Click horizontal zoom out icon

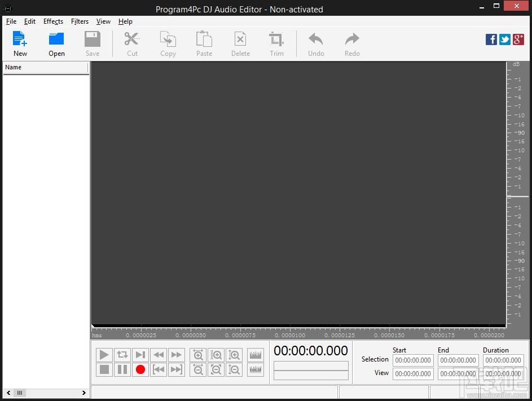(x=198, y=369)
